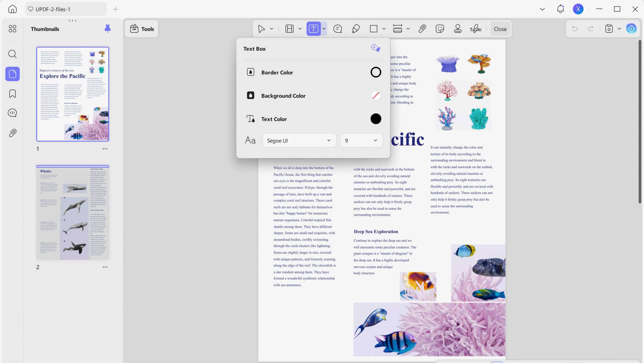Open the search panel in sidebar
The image size is (644, 363).
[12, 54]
